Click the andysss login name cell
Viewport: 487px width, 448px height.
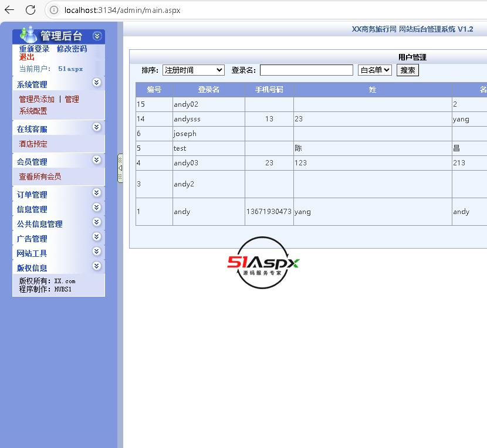coord(209,119)
